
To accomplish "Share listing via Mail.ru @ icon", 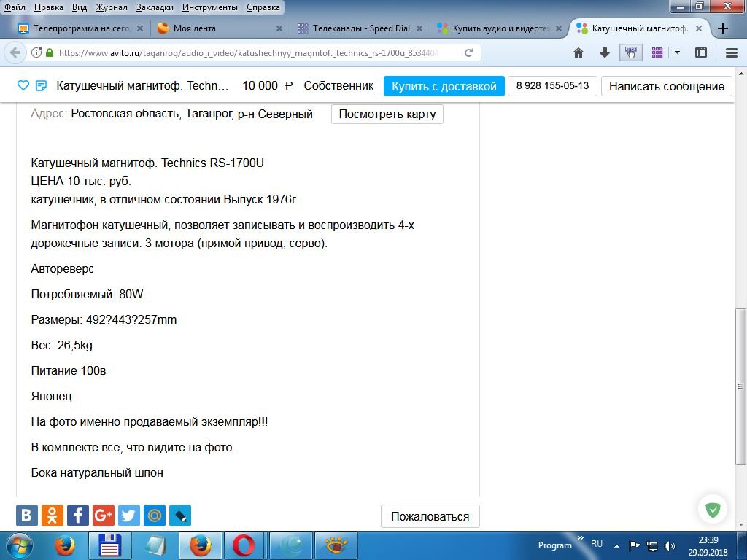I will (155, 516).
